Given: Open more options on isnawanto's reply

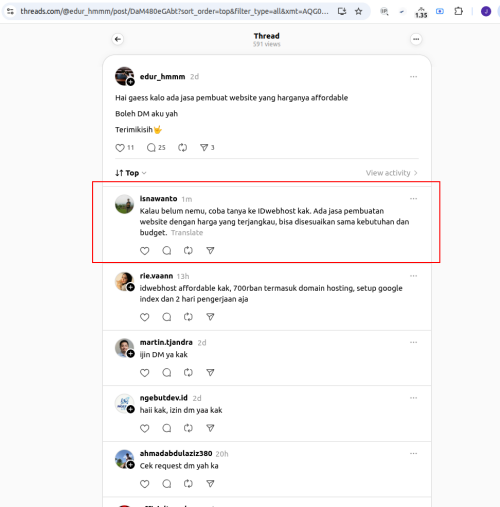Looking at the screenshot, I should tap(413, 199).
